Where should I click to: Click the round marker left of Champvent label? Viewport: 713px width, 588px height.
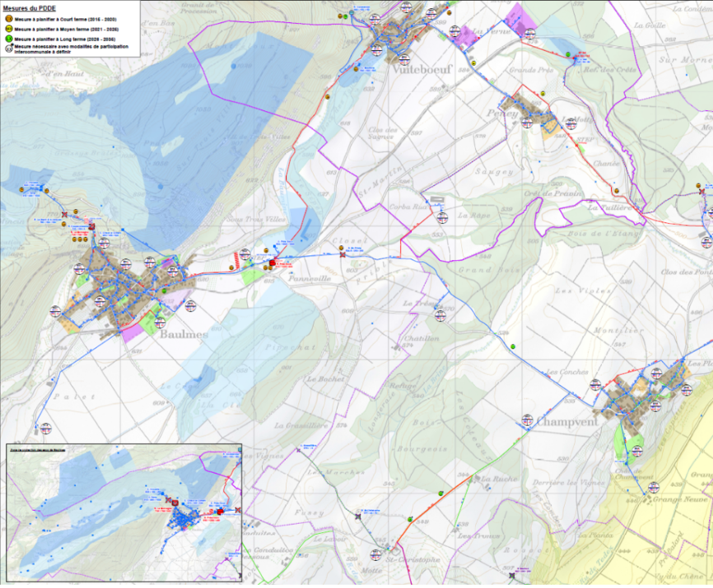[x=527, y=422]
